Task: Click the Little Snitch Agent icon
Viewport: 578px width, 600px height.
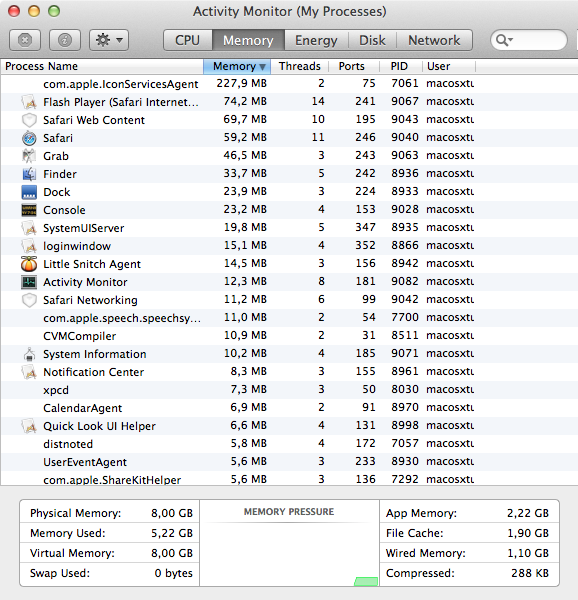Action: pos(29,264)
